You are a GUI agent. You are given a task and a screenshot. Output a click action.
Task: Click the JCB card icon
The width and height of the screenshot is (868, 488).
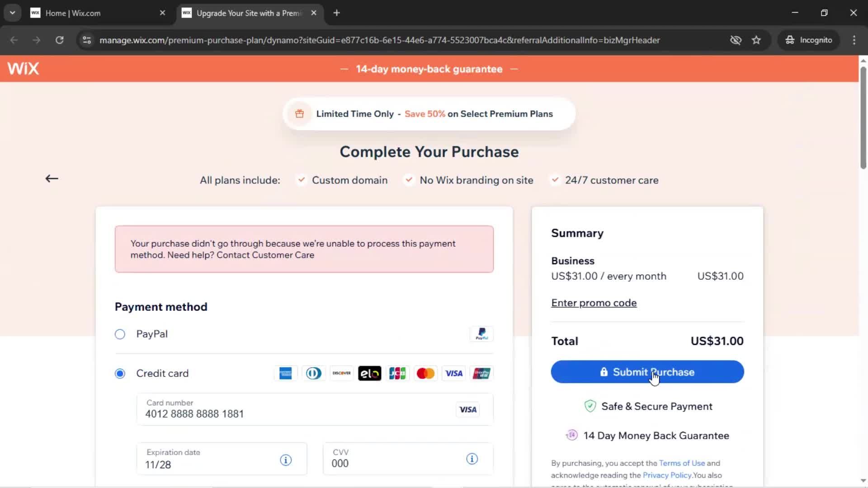(x=397, y=373)
